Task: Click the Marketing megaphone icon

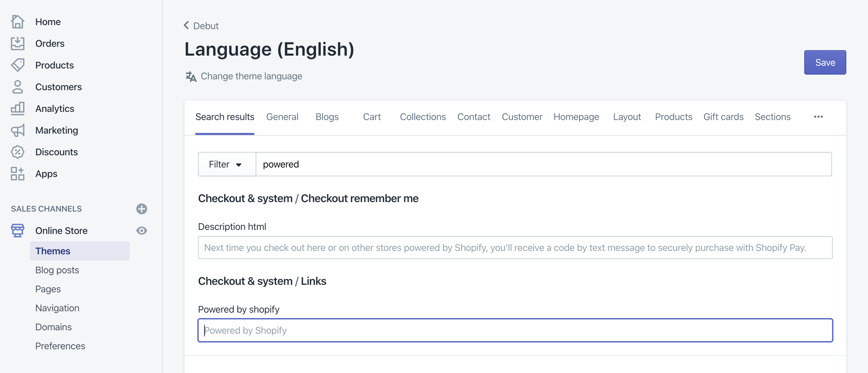Action: point(18,130)
